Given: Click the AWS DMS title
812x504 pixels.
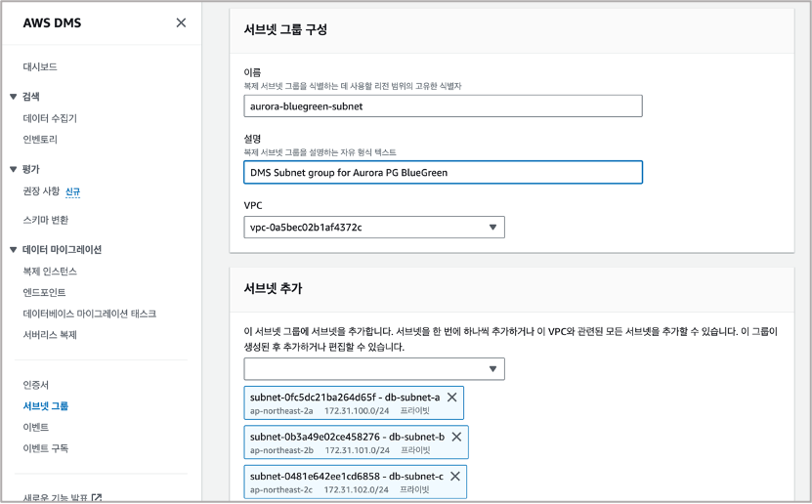Looking at the screenshot, I should (52, 22).
